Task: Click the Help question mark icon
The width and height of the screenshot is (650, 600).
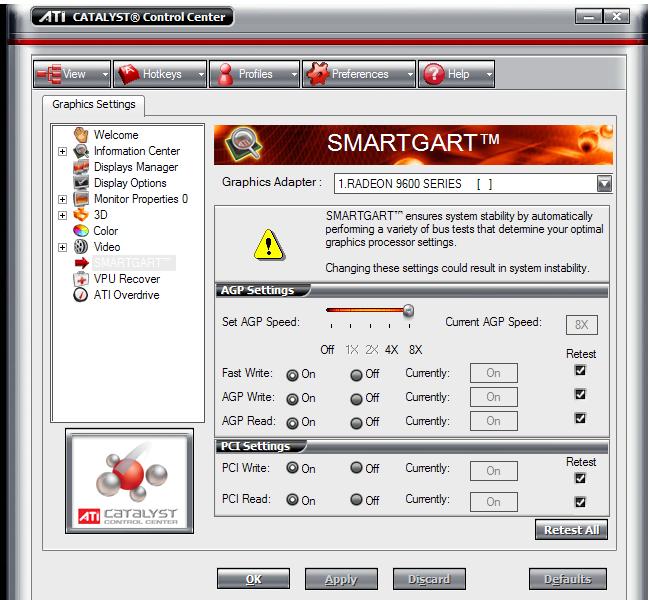Action: click(x=433, y=74)
